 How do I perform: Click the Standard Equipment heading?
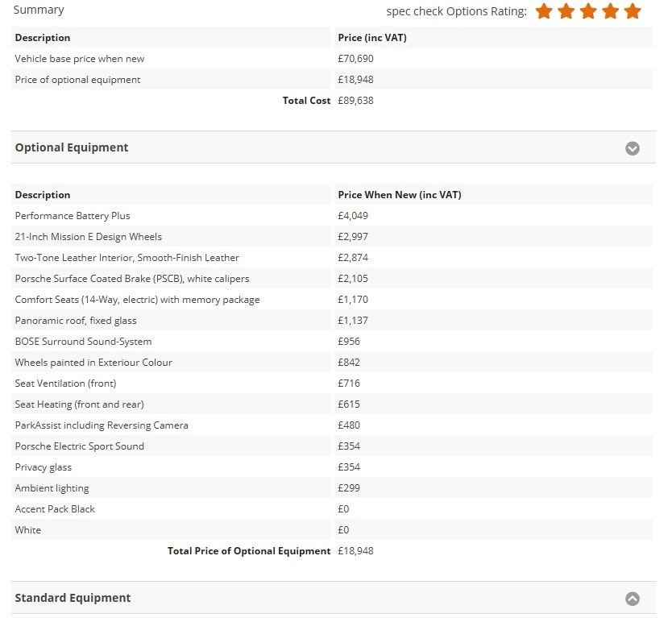click(73, 598)
